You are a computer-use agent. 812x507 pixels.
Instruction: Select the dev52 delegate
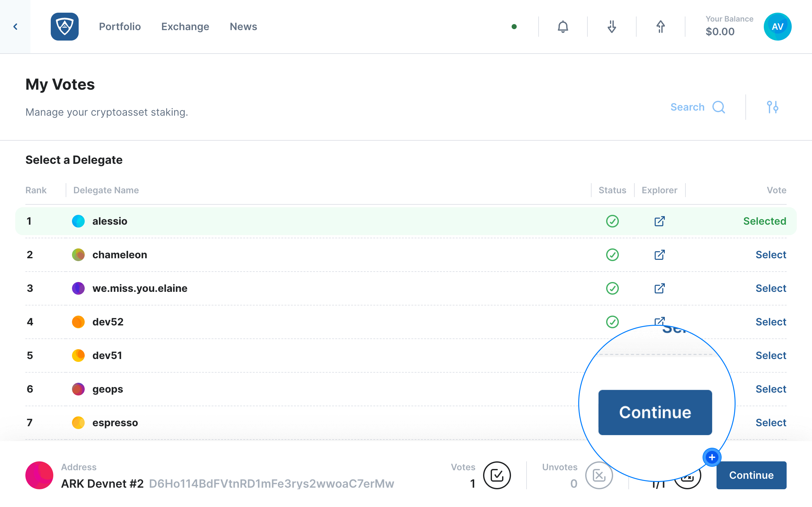tap(771, 322)
